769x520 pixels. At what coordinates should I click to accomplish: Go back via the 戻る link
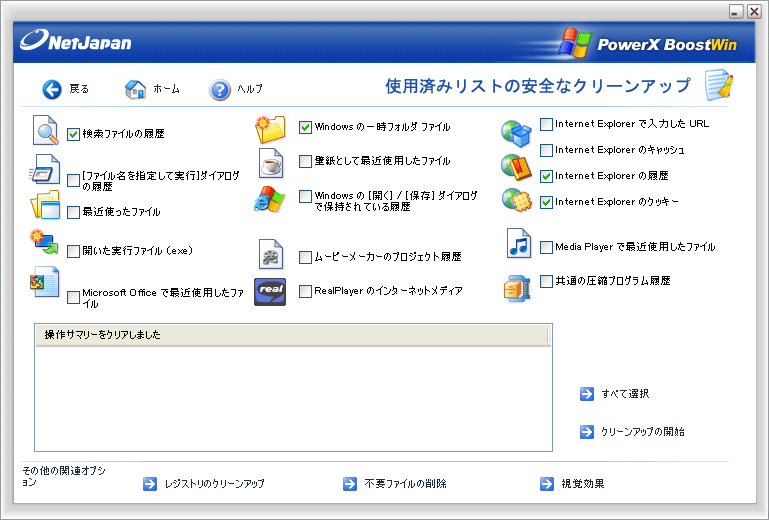(79, 89)
